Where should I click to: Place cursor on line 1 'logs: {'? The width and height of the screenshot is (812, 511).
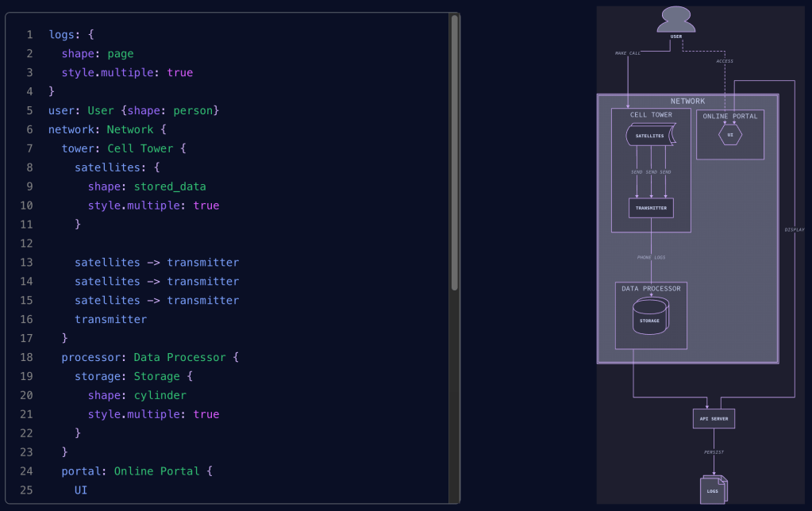coord(71,34)
